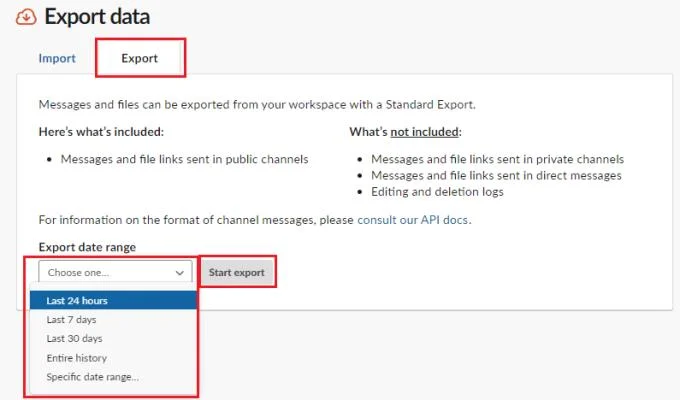Click the cloud download icon beside Export data
This screenshot has height=400, width=680.
(x=26, y=17)
